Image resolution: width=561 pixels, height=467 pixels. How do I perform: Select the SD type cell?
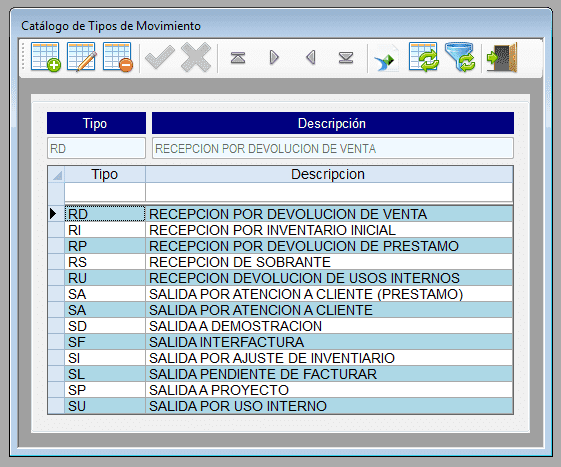click(x=105, y=326)
